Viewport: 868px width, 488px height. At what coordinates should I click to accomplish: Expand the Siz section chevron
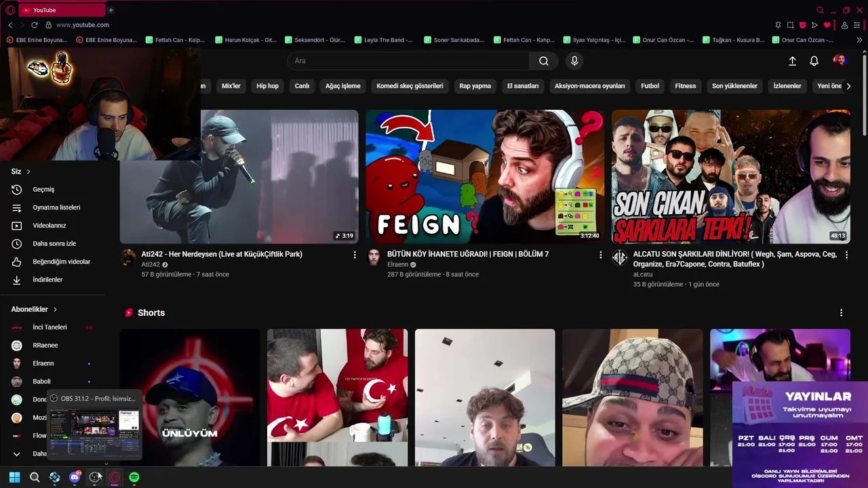tap(28, 172)
